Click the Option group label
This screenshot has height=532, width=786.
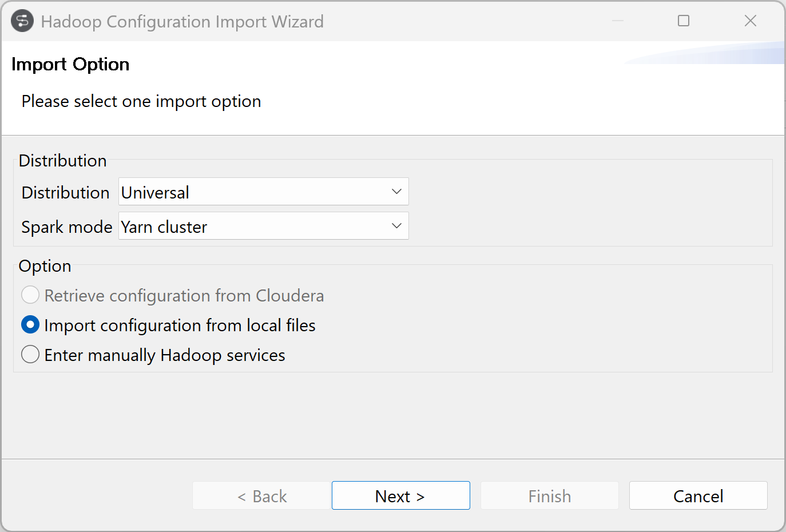pos(45,266)
